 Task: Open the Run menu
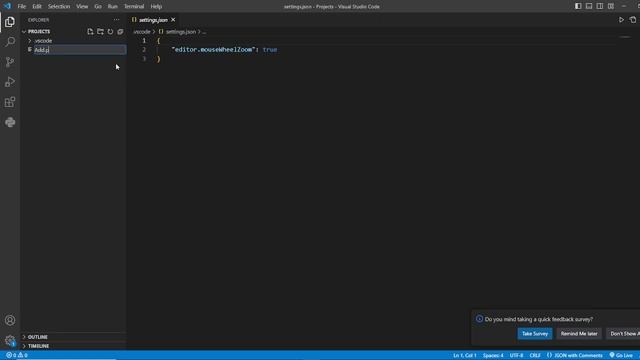pyautogui.click(x=113, y=7)
